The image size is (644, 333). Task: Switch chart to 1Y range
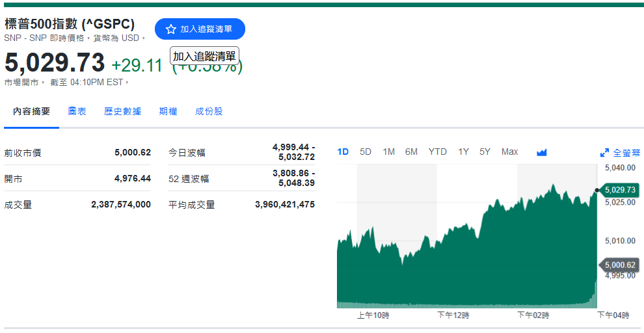(x=463, y=152)
